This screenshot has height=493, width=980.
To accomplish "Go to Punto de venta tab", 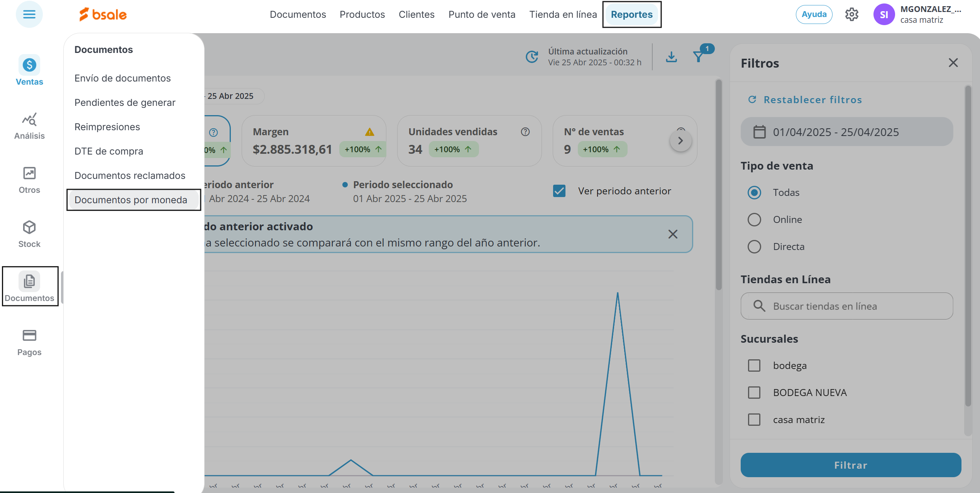I will [x=482, y=15].
